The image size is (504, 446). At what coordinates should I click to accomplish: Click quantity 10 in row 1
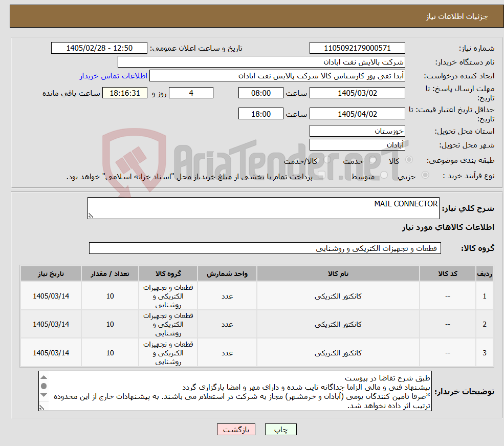[110, 296]
